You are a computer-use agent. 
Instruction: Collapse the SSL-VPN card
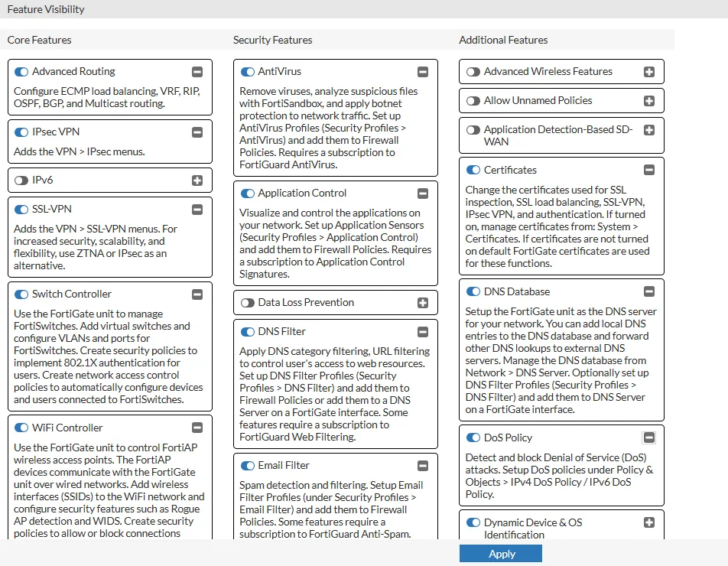(197, 210)
